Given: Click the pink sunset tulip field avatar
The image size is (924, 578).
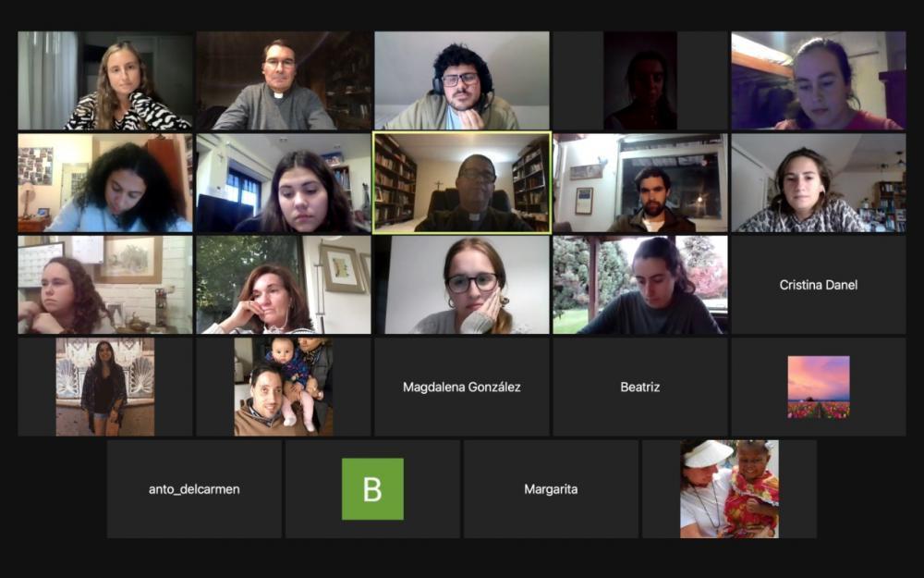Looking at the screenshot, I should click(x=819, y=387).
